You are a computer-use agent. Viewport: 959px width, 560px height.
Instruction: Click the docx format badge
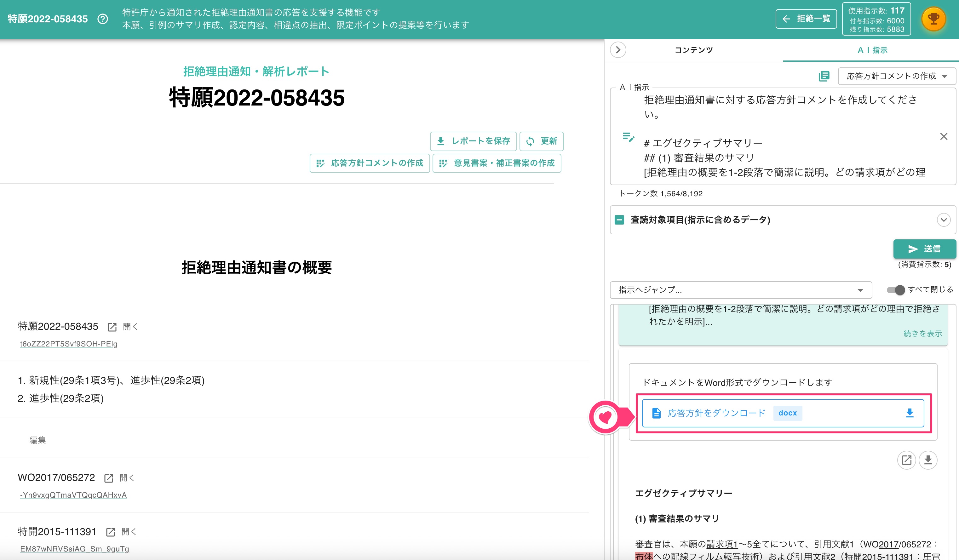pos(787,413)
